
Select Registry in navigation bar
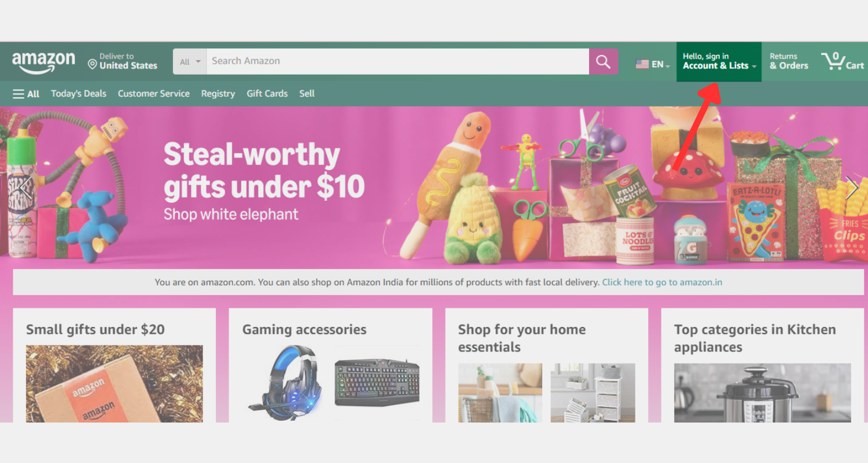point(218,94)
